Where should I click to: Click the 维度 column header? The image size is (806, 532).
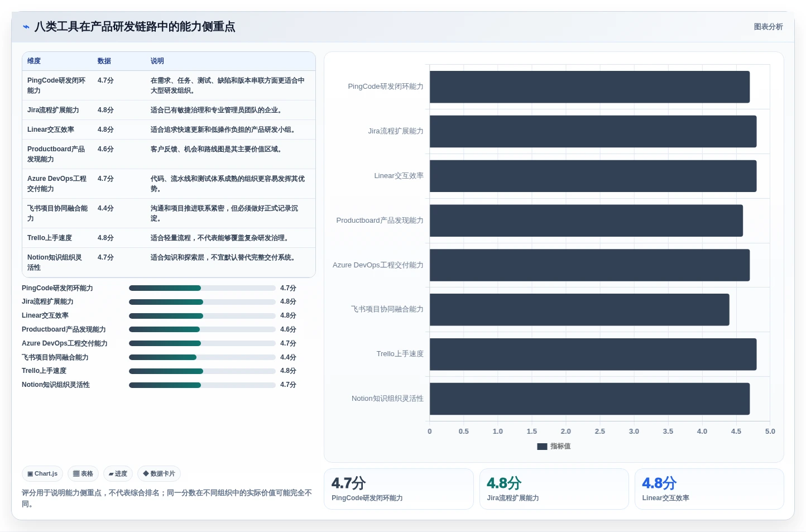(34, 61)
